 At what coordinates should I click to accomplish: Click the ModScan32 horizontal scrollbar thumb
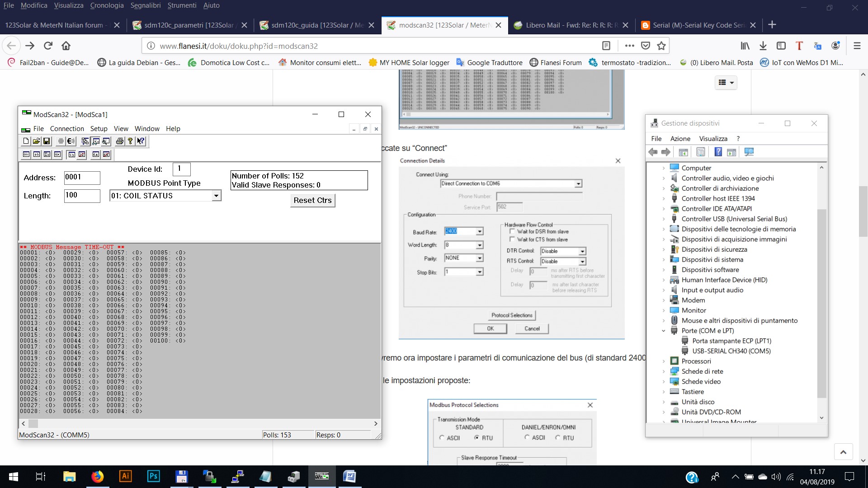pos(33,424)
